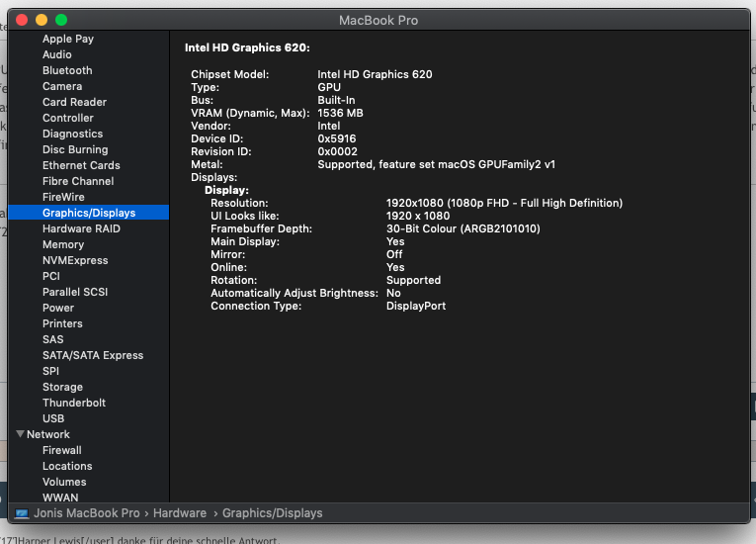
Task: Open the Storage category
Action: pos(62,387)
